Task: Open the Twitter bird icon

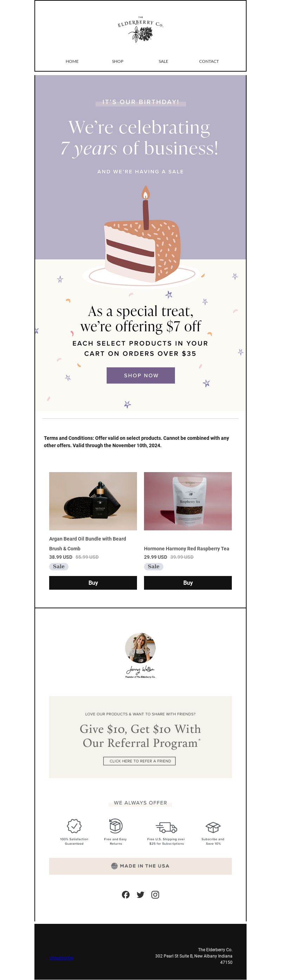Action: 140,894
